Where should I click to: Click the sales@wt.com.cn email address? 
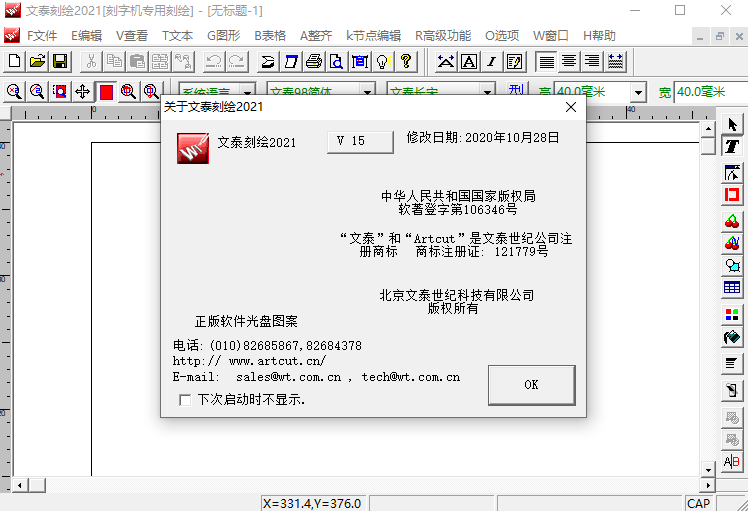pos(289,377)
